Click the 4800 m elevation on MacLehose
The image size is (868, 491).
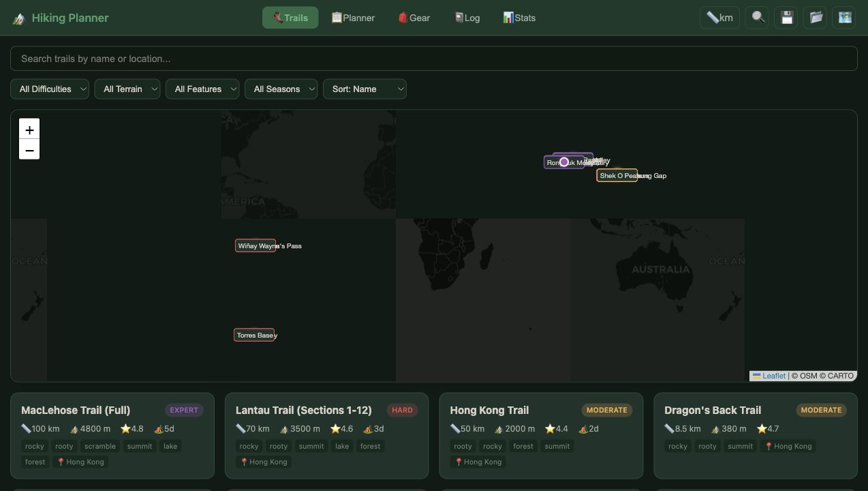90,429
